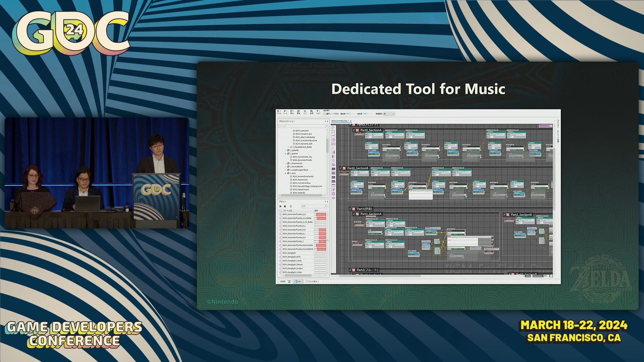644x362 pixels.
Task: Select BGM_GanondorfCastle_C in the asset list
Action: [x=293, y=241]
